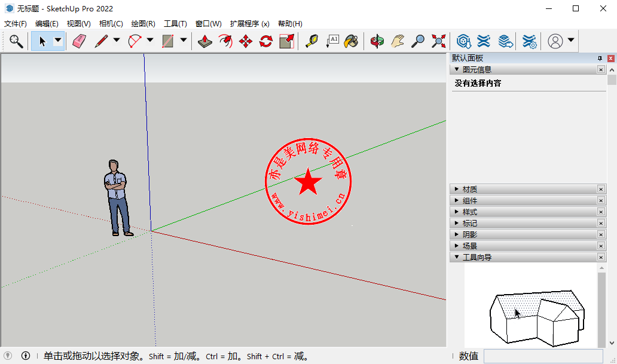Screen dimensions: 617x364
Task: Click the Zoom Extents tool
Action: (x=438, y=41)
